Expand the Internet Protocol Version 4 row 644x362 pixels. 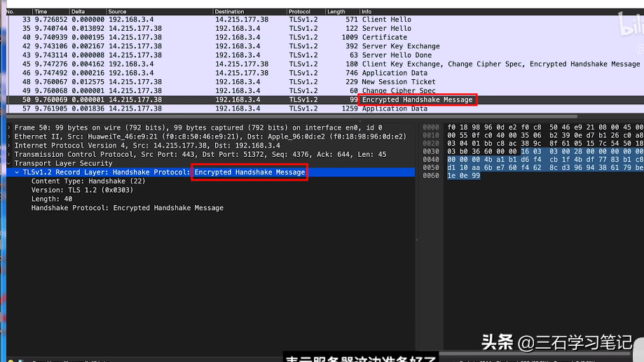tap(9, 146)
